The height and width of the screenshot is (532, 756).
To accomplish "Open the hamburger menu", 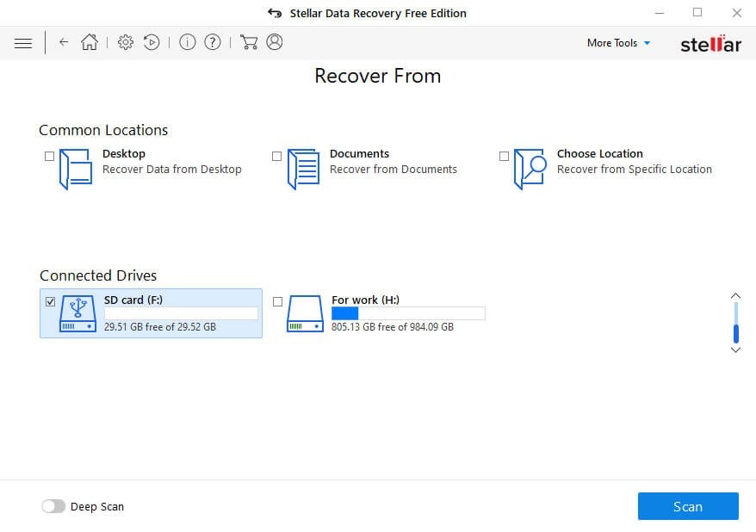I will coord(22,42).
